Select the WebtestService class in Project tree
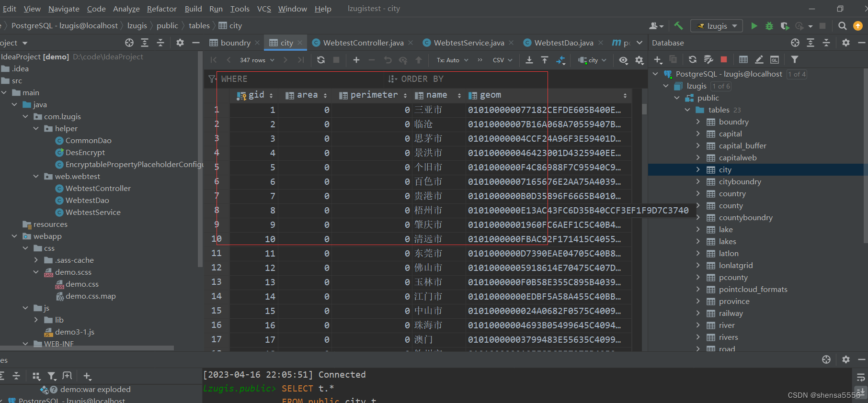This screenshot has height=403, width=868. [x=93, y=212]
